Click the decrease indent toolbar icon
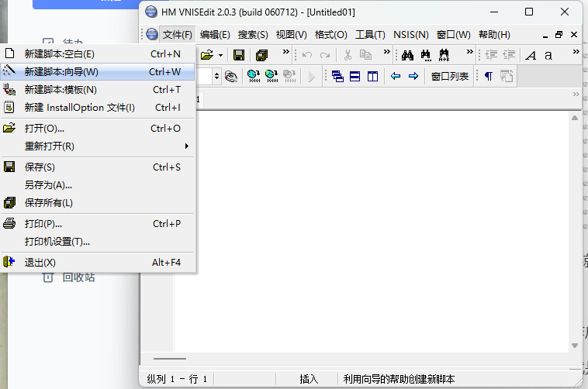 (x=509, y=55)
